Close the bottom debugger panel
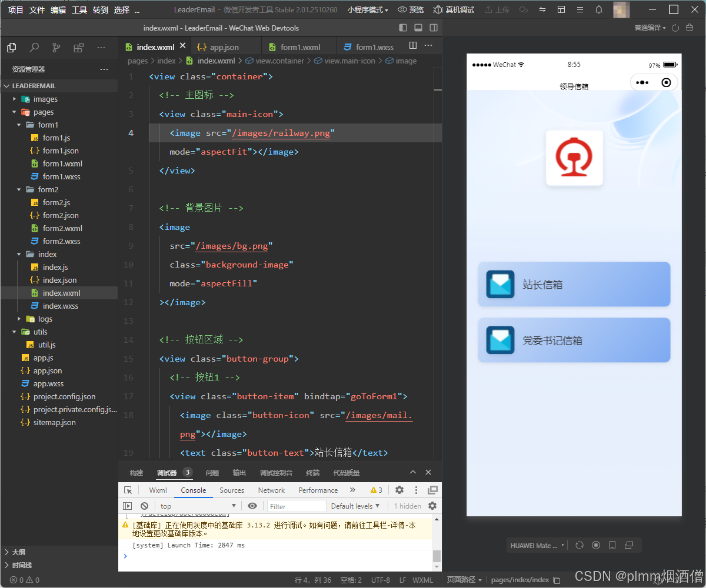The height and width of the screenshot is (588, 706). (428, 472)
